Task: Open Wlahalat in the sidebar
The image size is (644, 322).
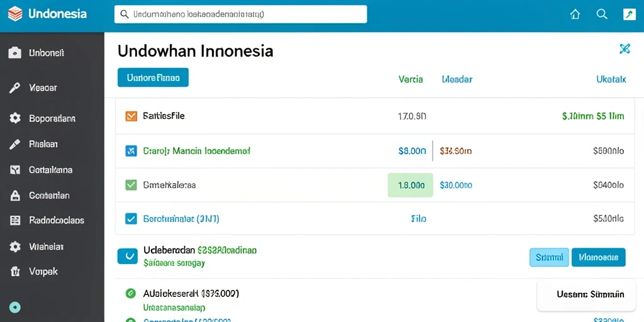Action: coord(47,247)
